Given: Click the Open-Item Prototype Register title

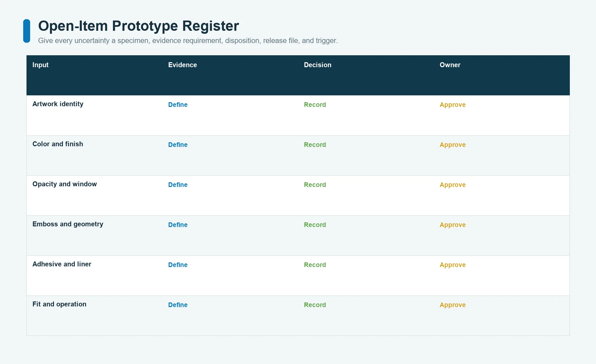Looking at the screenshot, I should 138,26.
